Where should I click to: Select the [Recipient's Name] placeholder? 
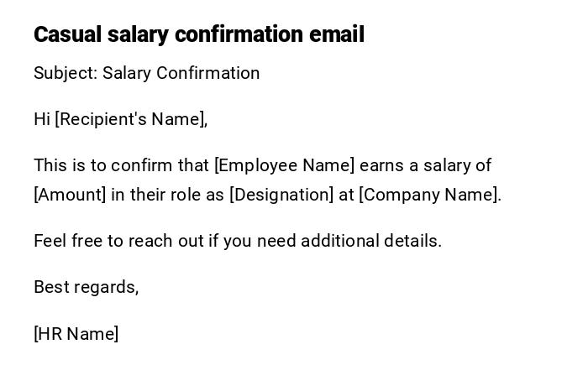pyautogui.click(x=131, y=119)
